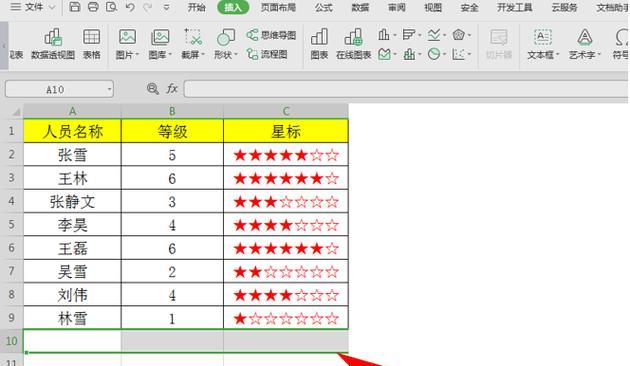Open the quick access toolbar customize dropdown

point(166,7)
